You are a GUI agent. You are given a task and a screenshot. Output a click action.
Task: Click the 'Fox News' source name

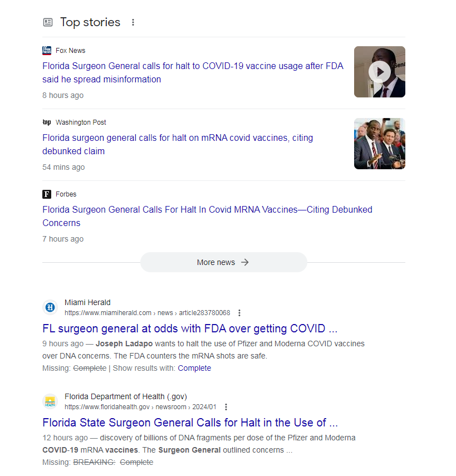(71, 51)
